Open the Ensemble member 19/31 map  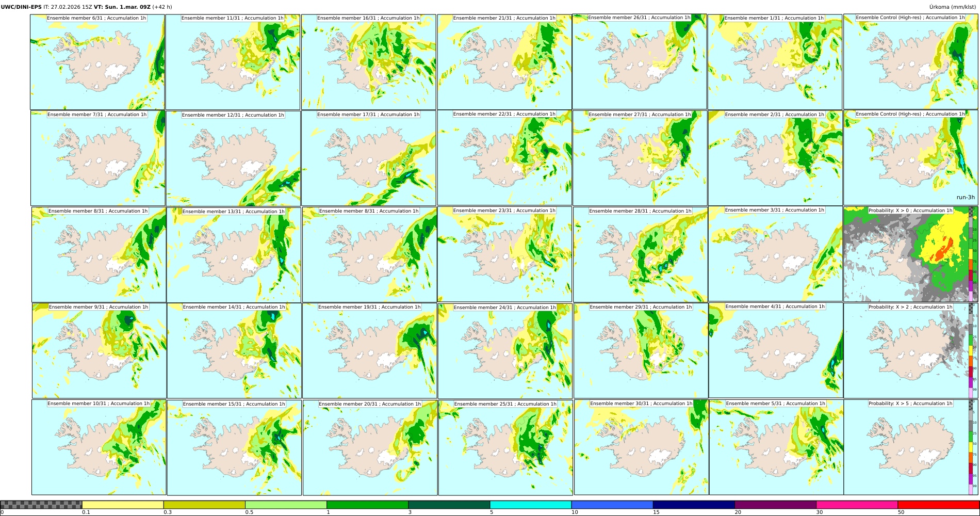(370, 350)
